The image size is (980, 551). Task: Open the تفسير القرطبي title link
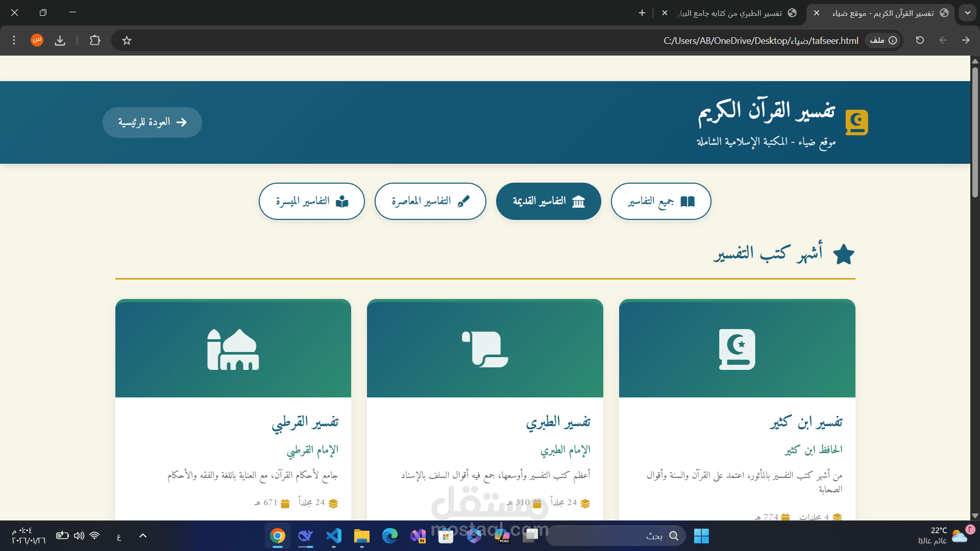point(305,422)
